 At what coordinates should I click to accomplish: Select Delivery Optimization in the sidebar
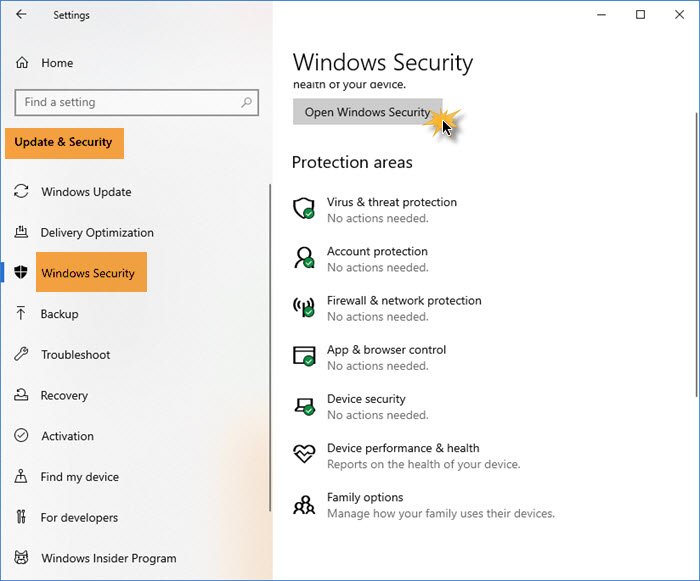[x=97, y=232]
